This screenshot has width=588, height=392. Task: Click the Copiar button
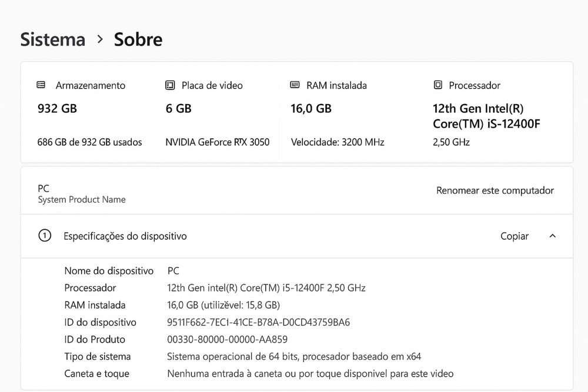click(514, 236)
